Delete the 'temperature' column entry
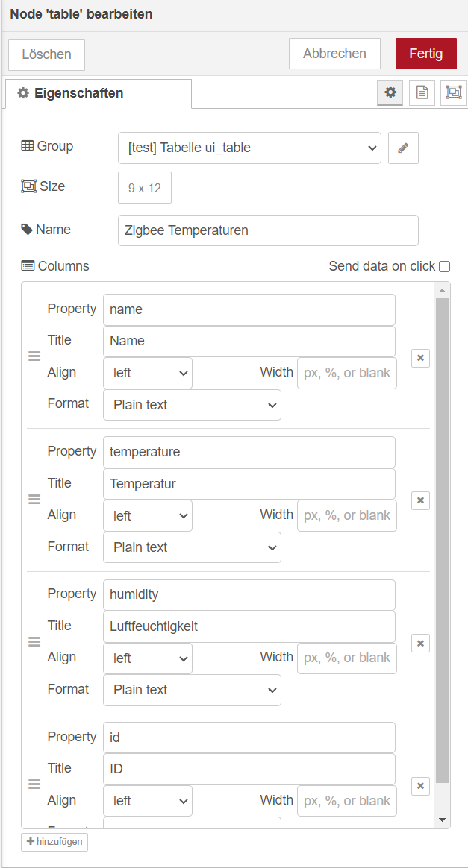Image resolution: width=468 pixels, height=868 pixels. click(x=420, y=500)
